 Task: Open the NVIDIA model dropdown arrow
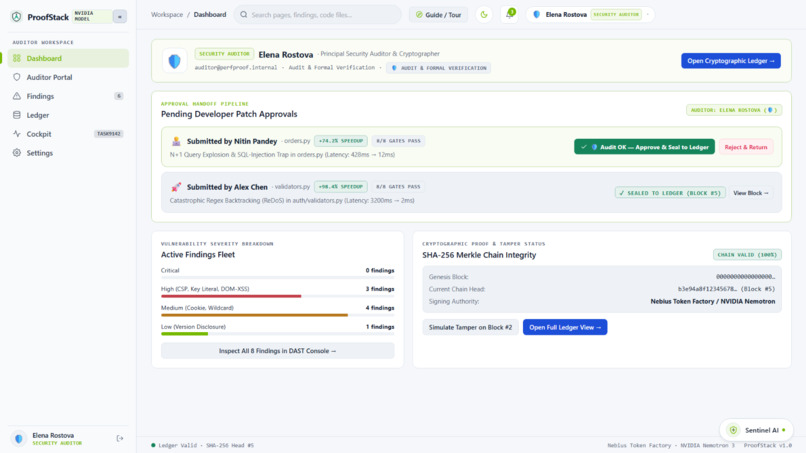coord(120,16)
